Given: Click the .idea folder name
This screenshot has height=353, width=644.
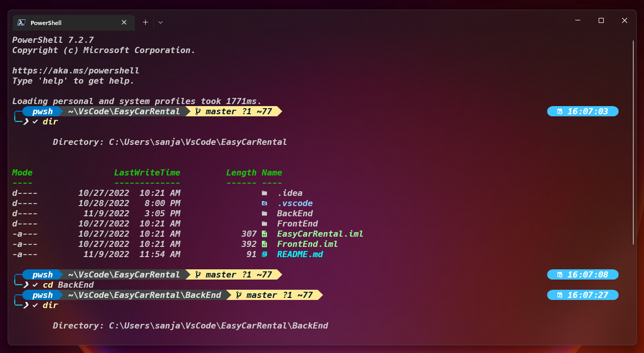Looking at the screenshot, I should [x=290, y=193].
